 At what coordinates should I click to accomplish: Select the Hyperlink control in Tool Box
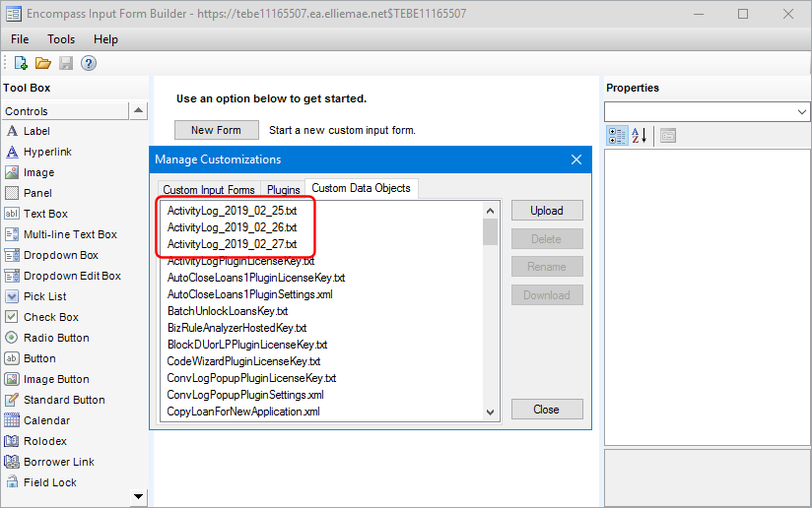click(x=38, y=152)
